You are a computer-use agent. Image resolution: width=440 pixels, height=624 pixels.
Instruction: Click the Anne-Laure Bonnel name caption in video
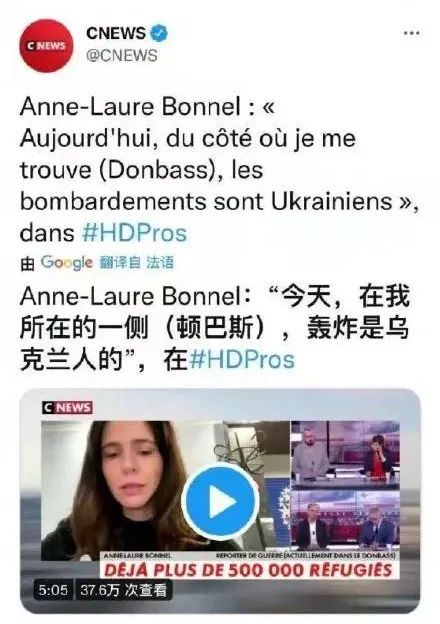click(138, 555)
